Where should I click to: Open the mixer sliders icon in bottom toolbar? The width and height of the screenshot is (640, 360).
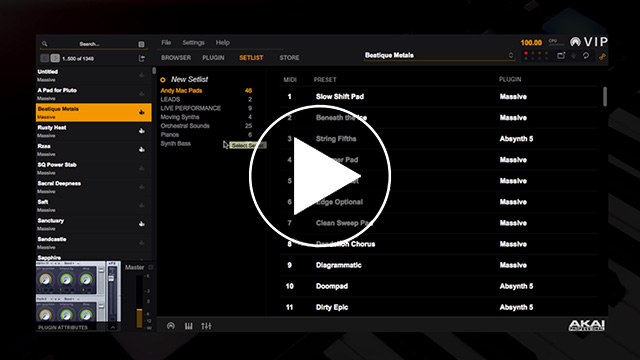[206, 326]
